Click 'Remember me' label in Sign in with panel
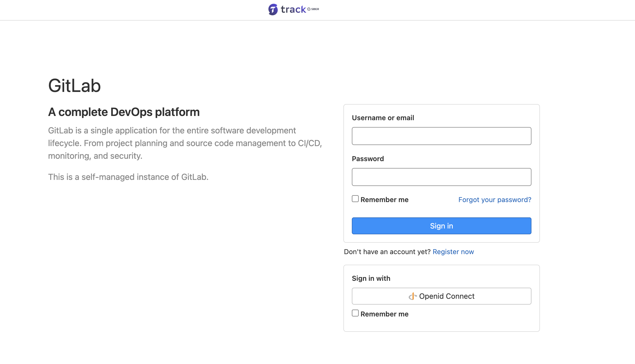Screen dimensions: 635x364 tap(384, 314)
